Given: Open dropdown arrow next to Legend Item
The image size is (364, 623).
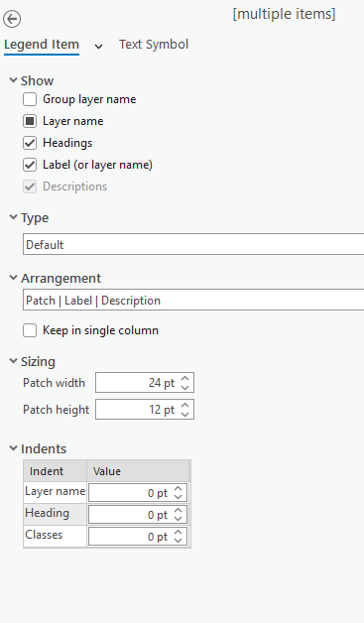Looking at the screenshot, I should pyautogui.click(x=98, y=47).
